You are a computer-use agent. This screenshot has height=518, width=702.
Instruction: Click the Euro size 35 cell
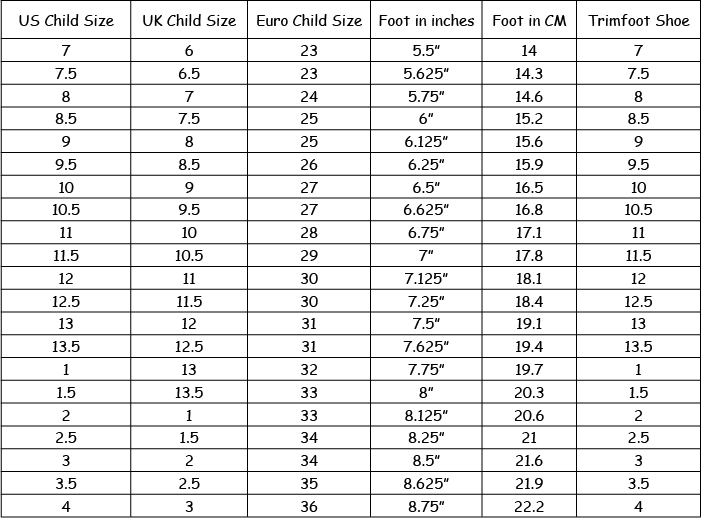coord(309,484)
